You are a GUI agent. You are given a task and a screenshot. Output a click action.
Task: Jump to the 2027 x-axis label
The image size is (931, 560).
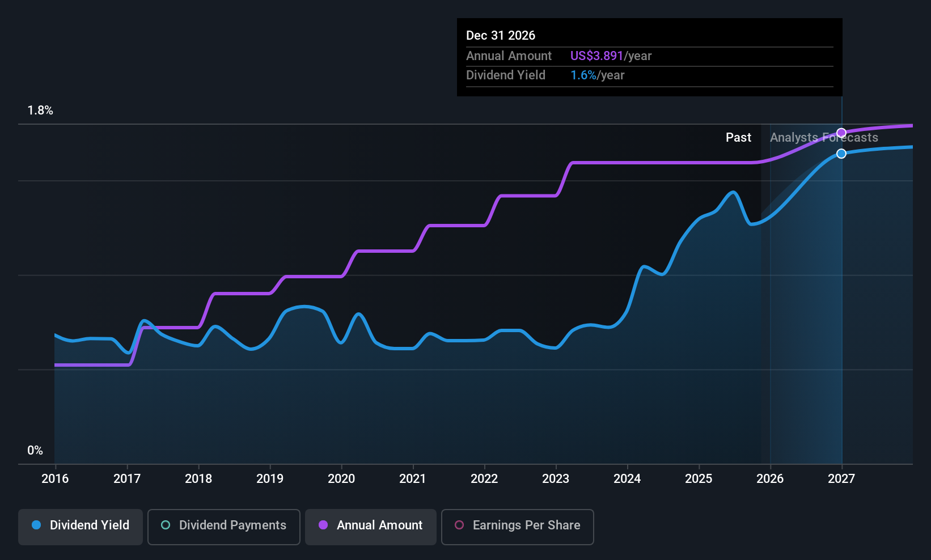(x=841, y=479)
